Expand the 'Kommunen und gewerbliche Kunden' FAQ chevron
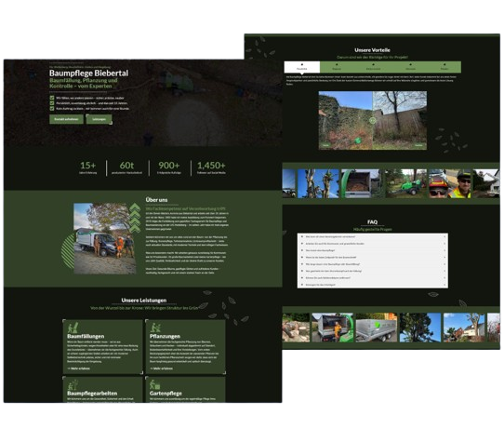This screenshot has height=428, width=504. [x=444, y=244]
